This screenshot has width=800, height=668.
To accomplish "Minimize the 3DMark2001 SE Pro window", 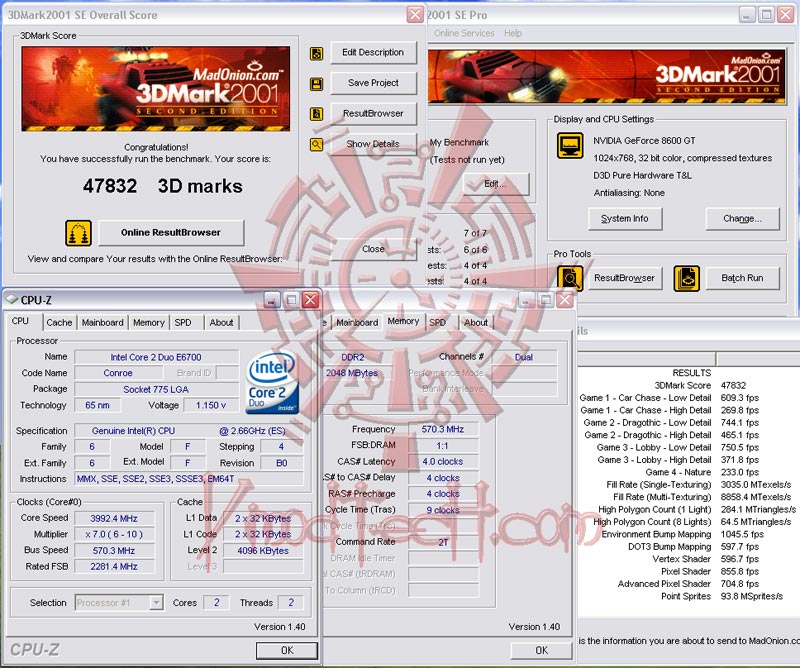I will point(747,15).
